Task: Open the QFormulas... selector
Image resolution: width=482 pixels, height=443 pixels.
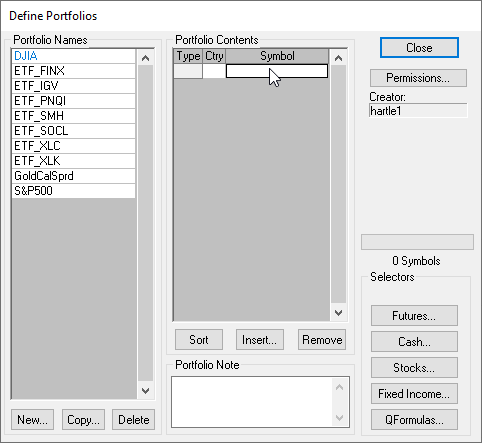Action: point(414,420)
